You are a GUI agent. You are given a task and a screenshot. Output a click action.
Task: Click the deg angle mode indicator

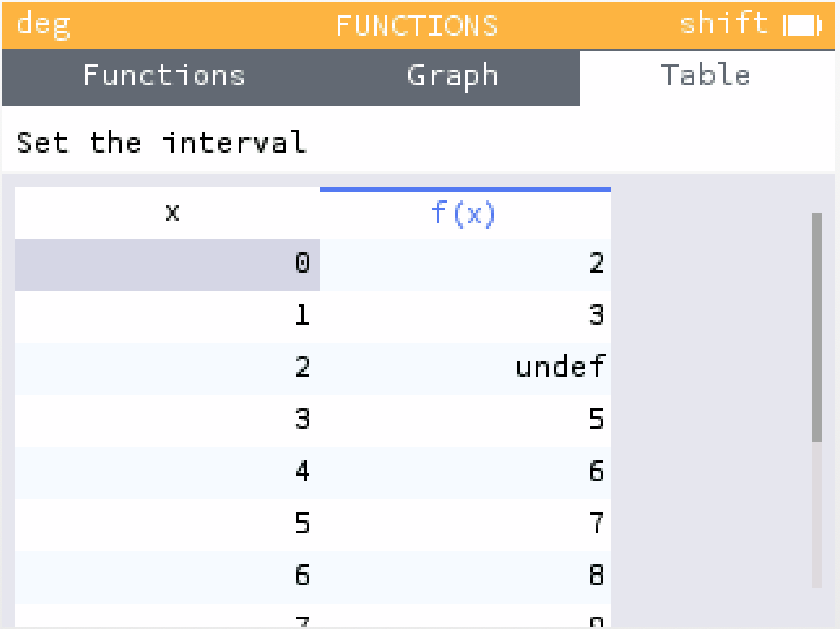click(42, 23)
